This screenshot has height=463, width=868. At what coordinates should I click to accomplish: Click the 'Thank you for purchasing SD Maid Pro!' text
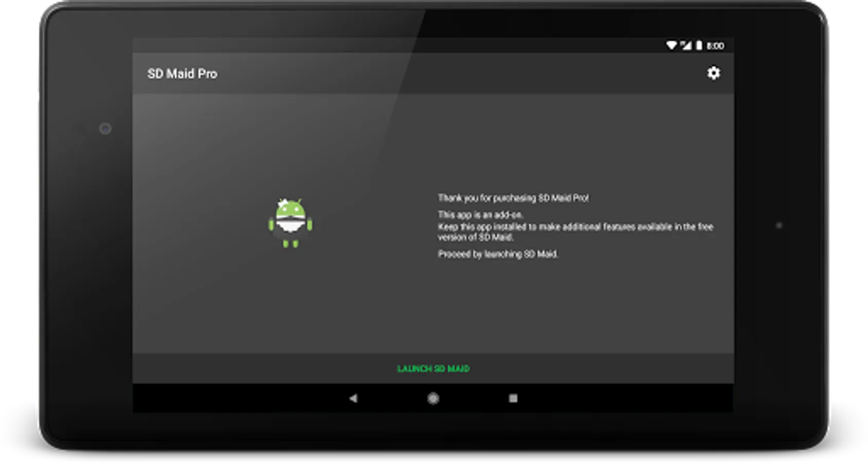point(513,198)
